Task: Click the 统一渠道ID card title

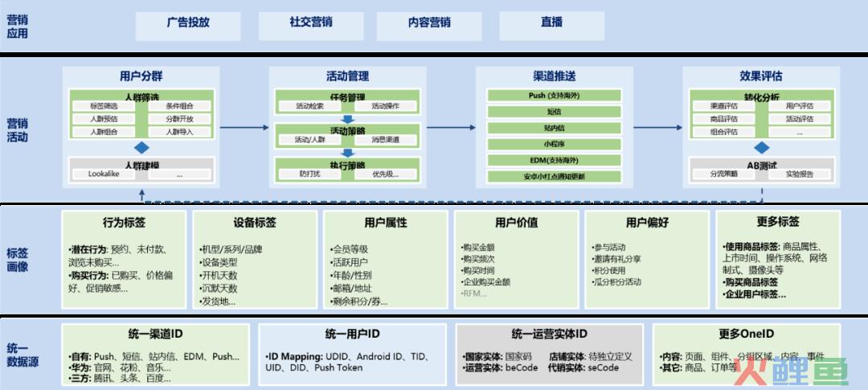Action: click(155, 334)
